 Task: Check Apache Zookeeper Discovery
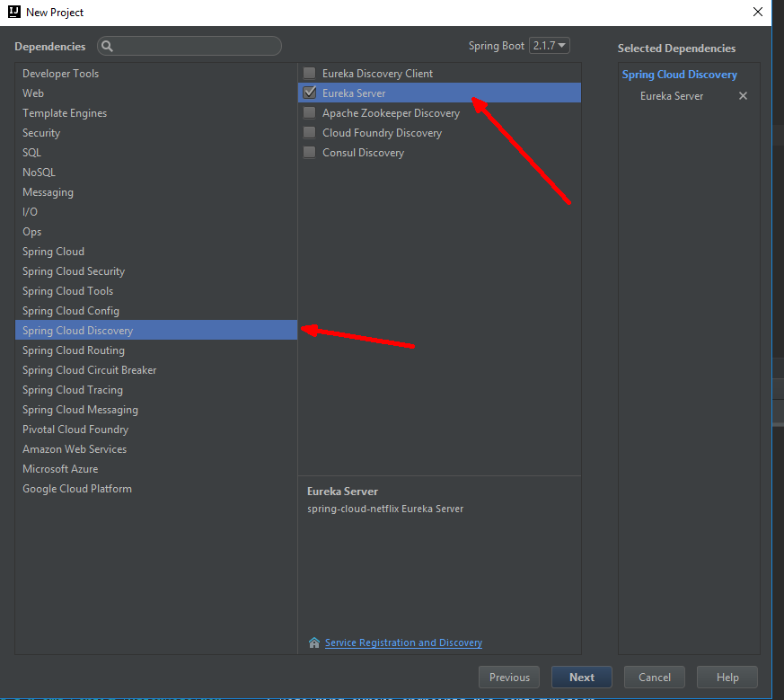tap(309, 112)
